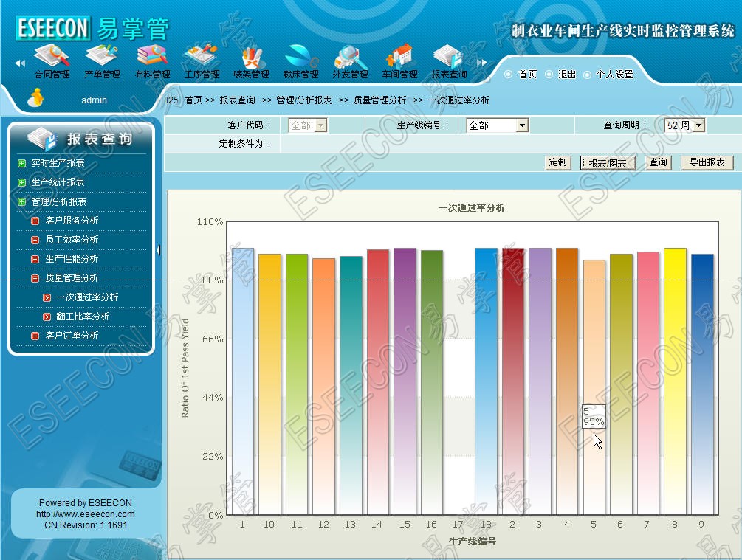This screenshot has width=742, height=560.
Task: Click the 外发管理 outsourcing icon
Action: coord(350,58)
